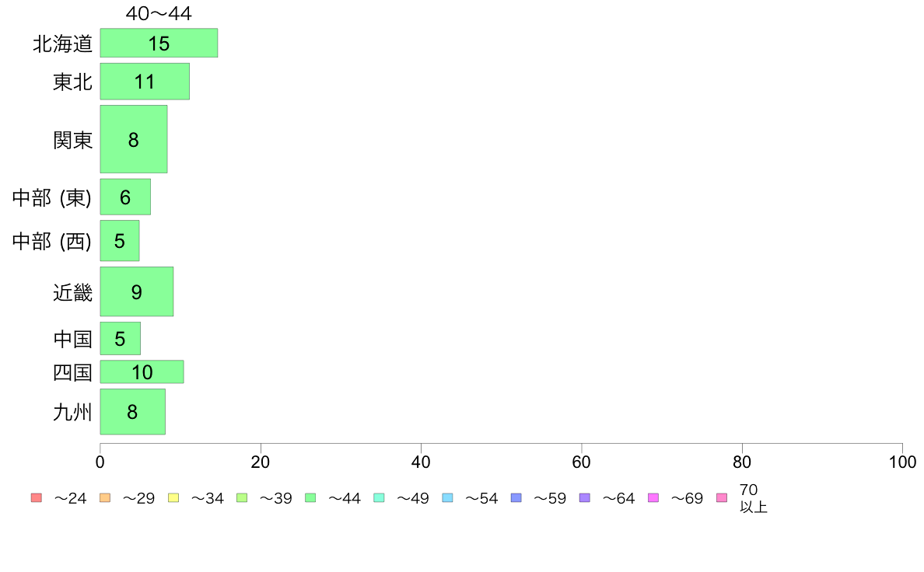Click the 70以上 pink legend swatch
The image size is (924, 572).
point(721,497)
